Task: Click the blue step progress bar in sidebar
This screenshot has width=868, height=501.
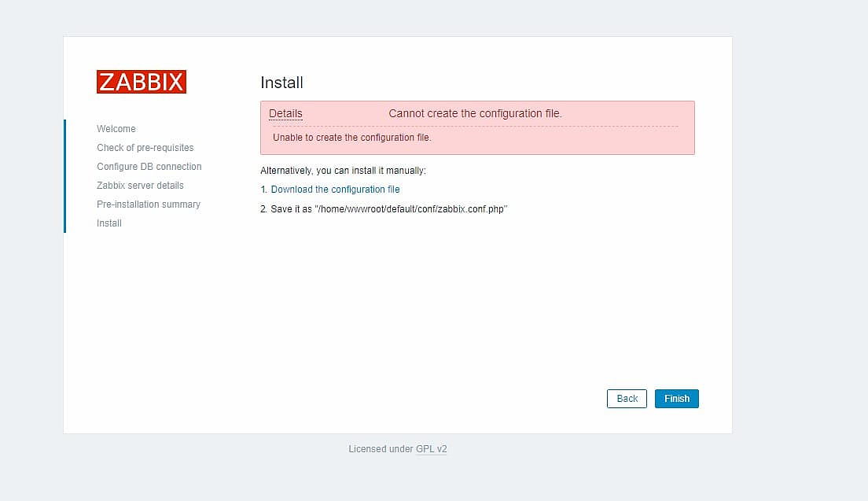Action: (x=64, y=176)
